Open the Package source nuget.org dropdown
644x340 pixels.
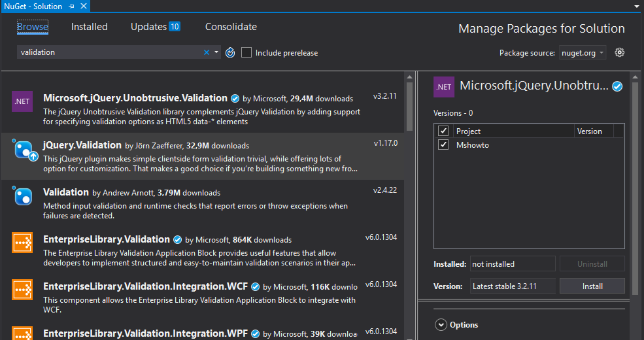click(583, 52)
